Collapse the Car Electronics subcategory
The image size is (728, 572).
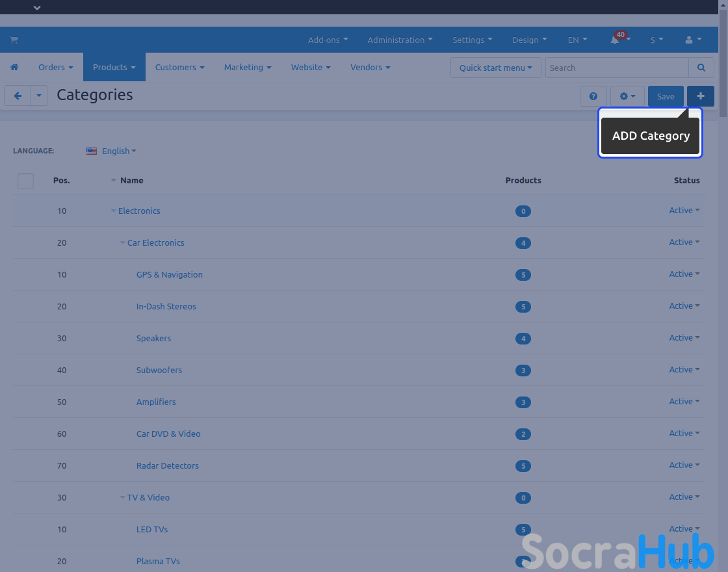pyautogui.click(x=122, y=243)
